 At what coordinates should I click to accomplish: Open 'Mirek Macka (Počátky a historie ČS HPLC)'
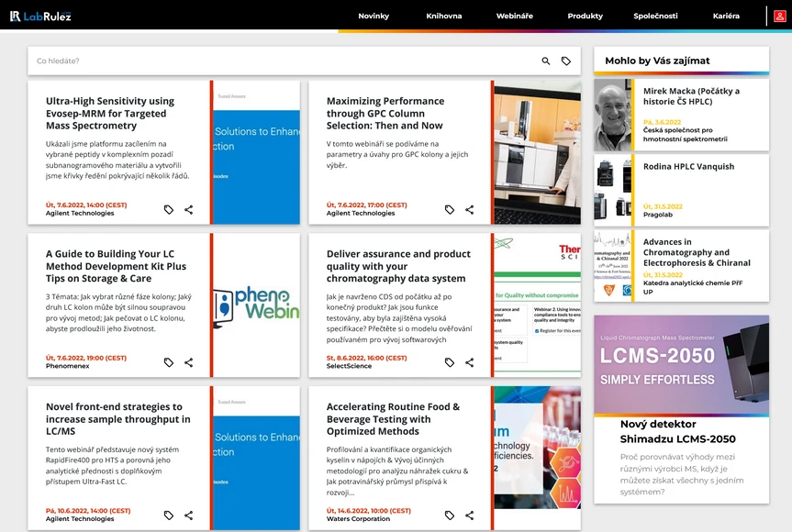click(x=691, y=96)
